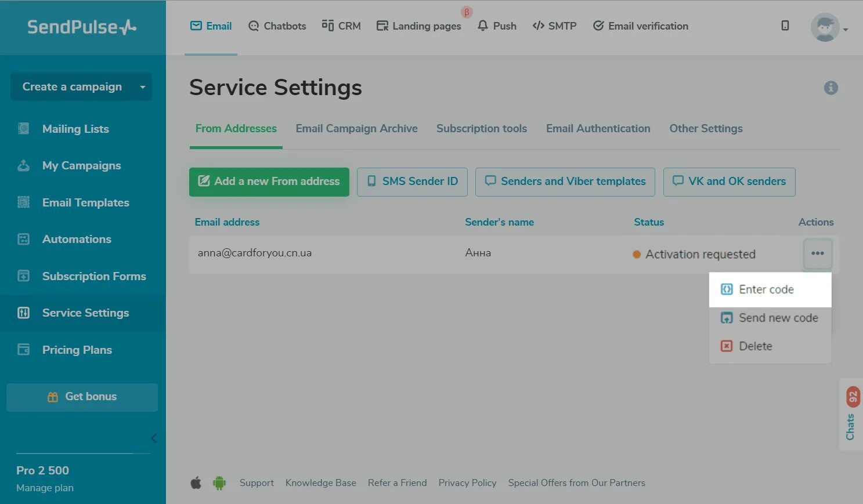Click the Service Settings sidebar icon

click(x=23, y=313)
